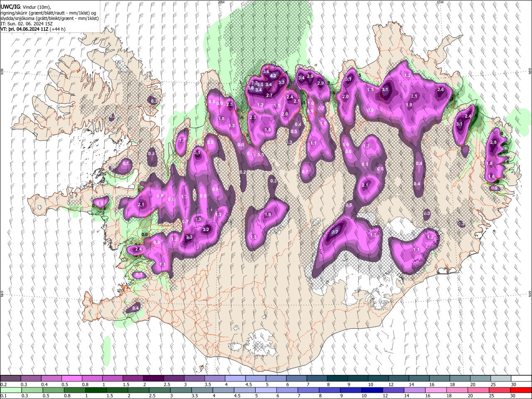Click the 1.7 value label in the west
The height and width of the screenshot is (399, 532).
click(x=182, y=140)
